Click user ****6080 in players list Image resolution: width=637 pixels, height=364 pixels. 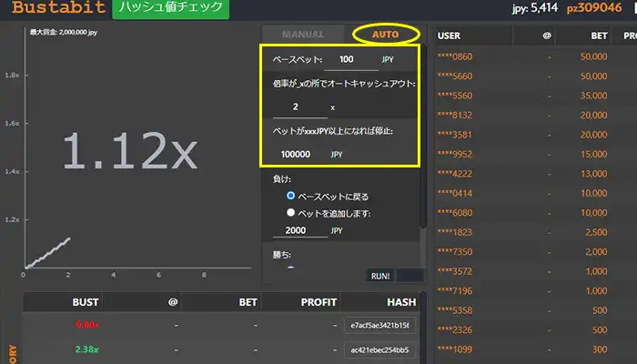tap(455, 212)
